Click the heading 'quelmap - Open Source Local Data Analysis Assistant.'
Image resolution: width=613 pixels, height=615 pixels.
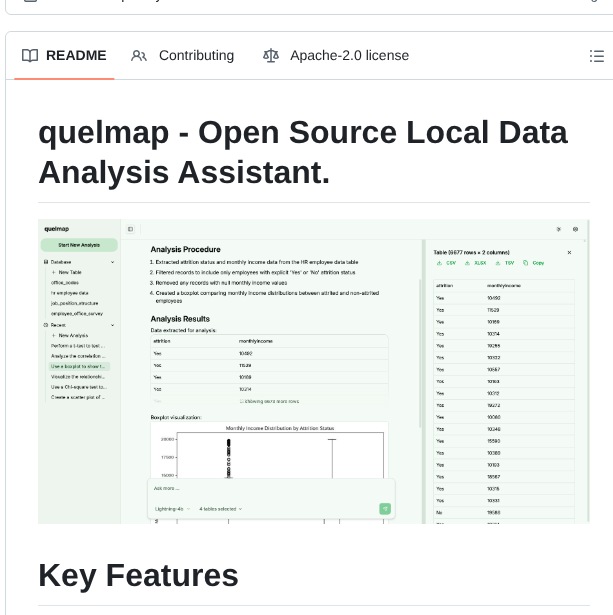tap(303, 152)
